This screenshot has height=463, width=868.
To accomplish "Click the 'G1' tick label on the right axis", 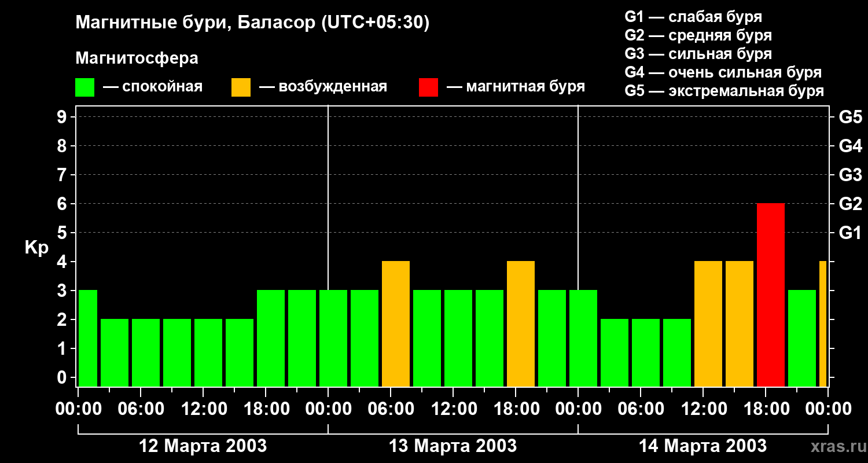I will tap(850, 233).
